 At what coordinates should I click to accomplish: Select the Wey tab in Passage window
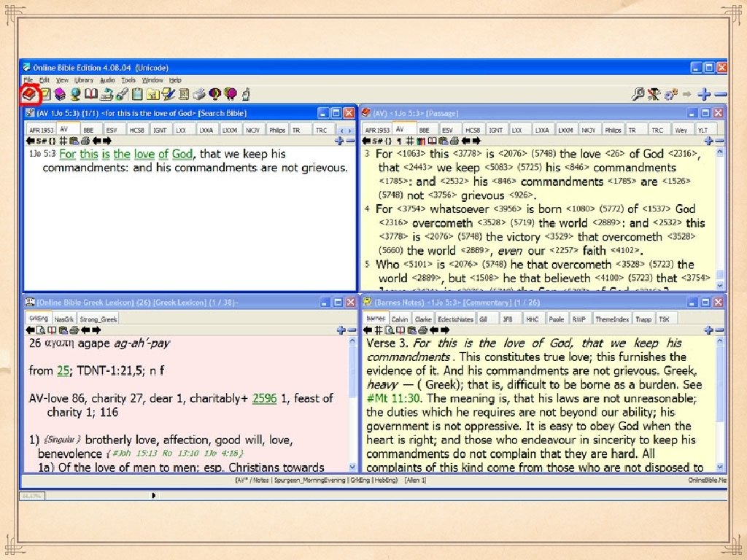tap(681, 130)
